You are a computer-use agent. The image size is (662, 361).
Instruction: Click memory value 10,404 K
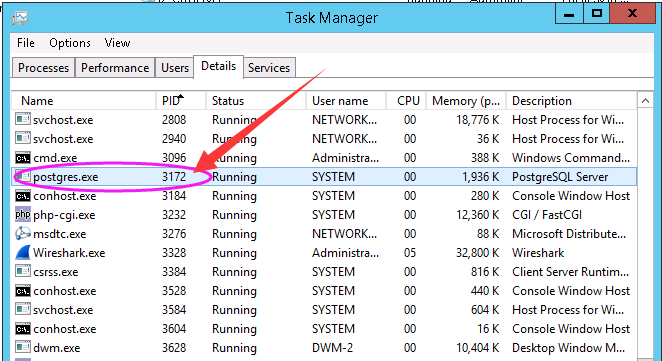pyautogui.click(x=478, y=348)
